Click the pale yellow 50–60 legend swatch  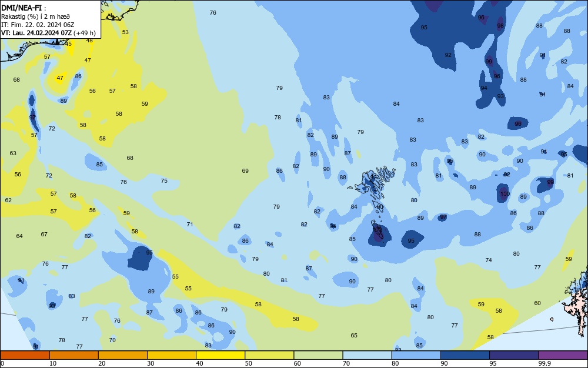pyautogui.click(x=270, y=355)
